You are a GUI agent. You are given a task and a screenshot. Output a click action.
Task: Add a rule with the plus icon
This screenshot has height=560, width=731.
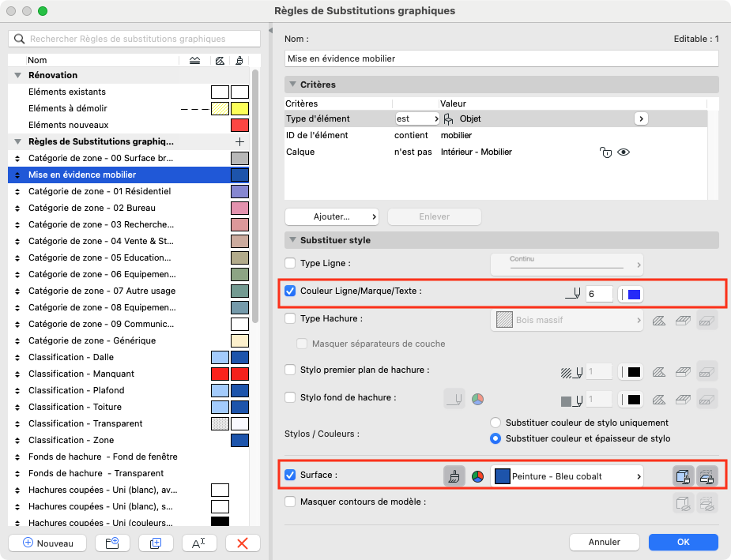click(x=239, y=141)
